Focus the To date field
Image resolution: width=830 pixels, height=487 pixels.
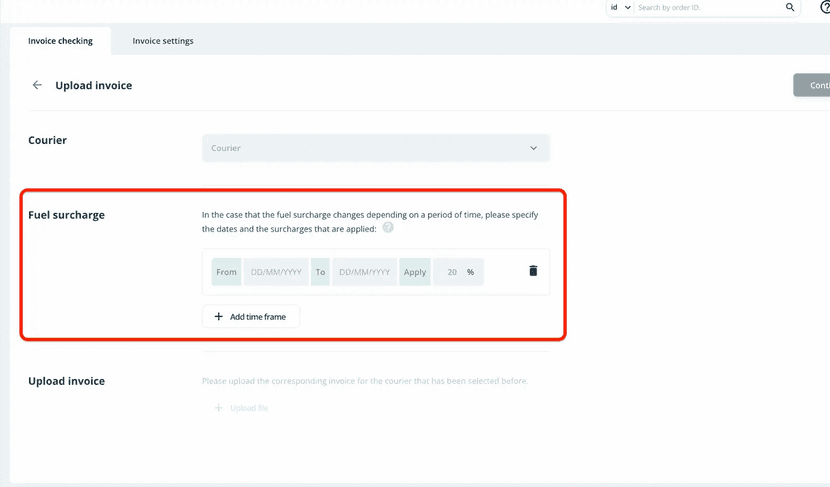click(364, 272)
